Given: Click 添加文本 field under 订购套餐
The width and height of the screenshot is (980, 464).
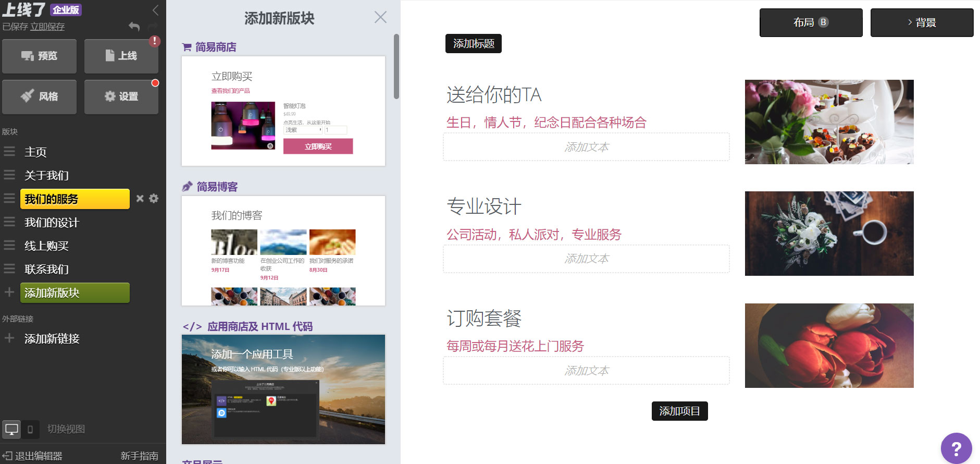Looking at the screenshot, I should coord(586,371).
